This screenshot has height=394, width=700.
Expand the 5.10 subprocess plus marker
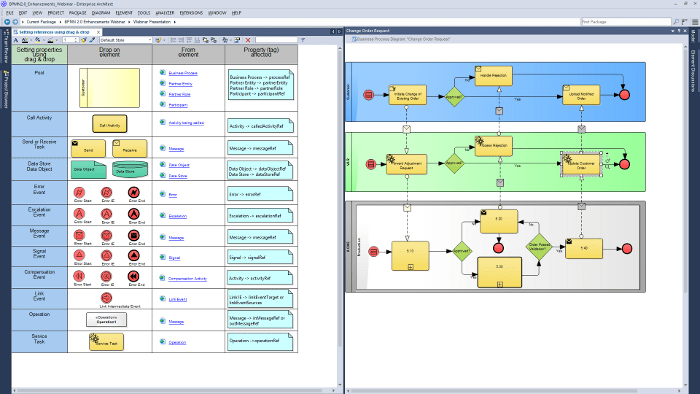click(x=411, y=267)
